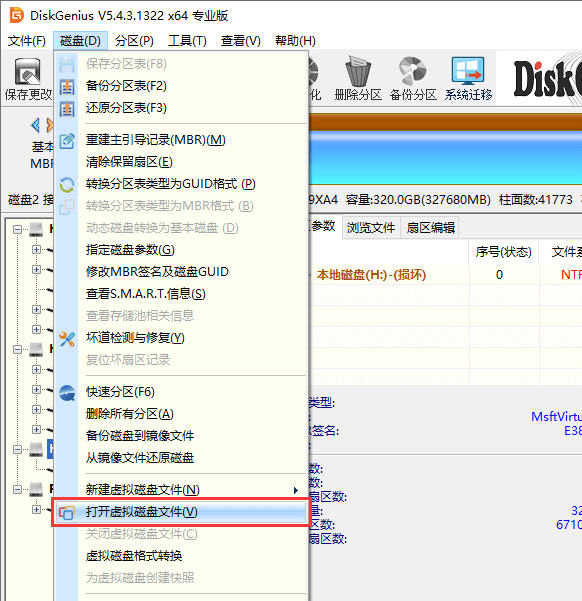The image size is (582, 601).
Task: Click the 重建主引导记录 menu icon
Action: click(67, 141)
